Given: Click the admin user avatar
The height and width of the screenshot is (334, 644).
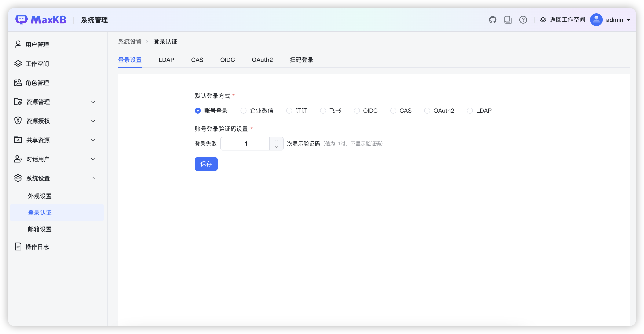Looking at the screenshot, I should (x=596, y=20).
